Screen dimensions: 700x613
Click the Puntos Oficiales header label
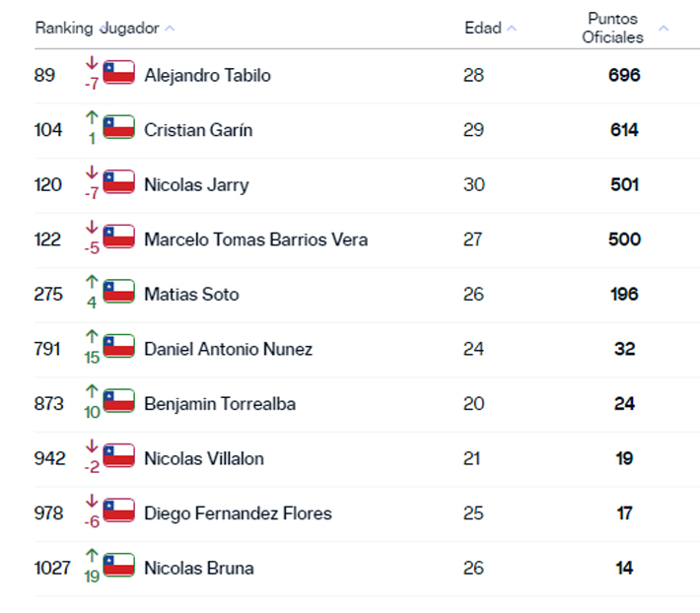(x=612, y=29)
